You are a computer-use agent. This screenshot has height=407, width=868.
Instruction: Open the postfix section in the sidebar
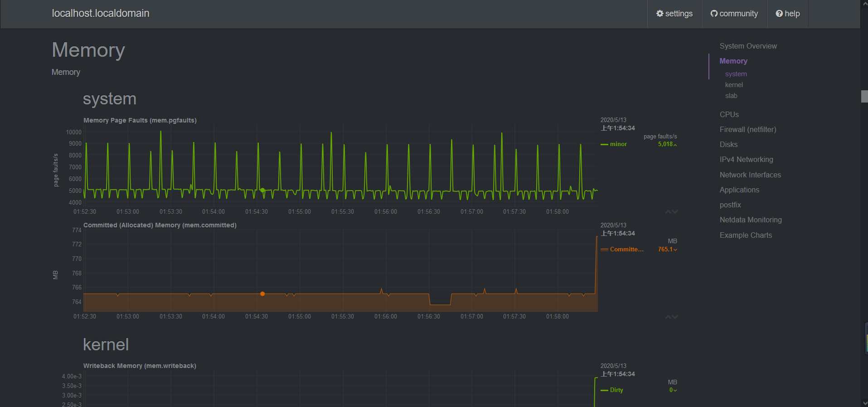point(730,205)
